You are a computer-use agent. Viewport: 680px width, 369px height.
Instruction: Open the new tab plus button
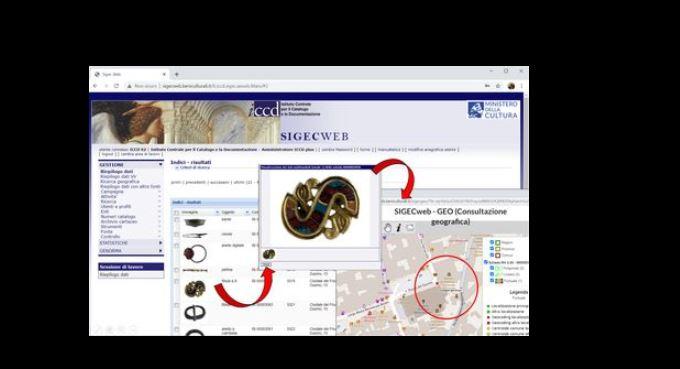point(177,74)
